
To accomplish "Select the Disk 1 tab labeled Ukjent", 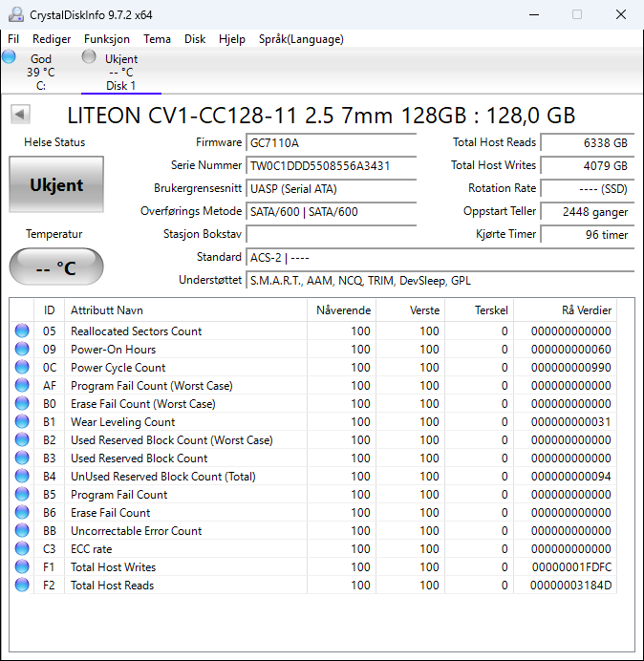I will coord(121,72).
